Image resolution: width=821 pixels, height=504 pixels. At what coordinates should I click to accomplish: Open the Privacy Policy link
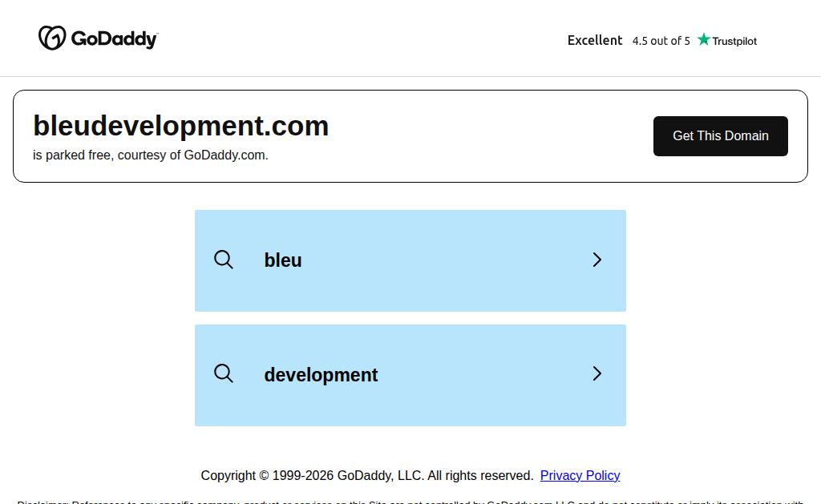(x=580, y=475)
